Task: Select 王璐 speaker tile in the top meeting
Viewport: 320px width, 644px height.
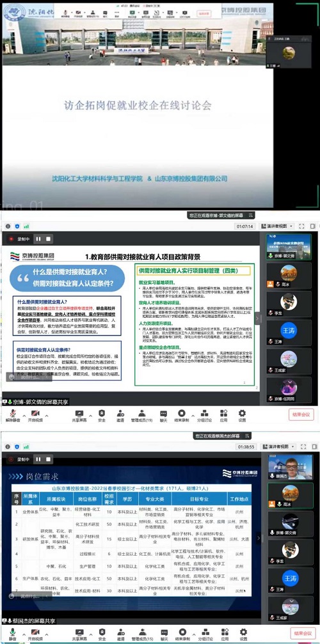Action: pyautogui.click(x=289, y=52)
